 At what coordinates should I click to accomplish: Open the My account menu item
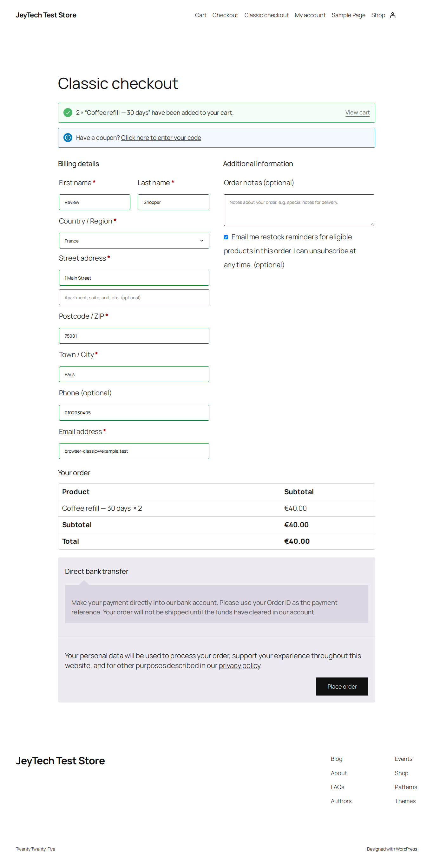point(310,15)
